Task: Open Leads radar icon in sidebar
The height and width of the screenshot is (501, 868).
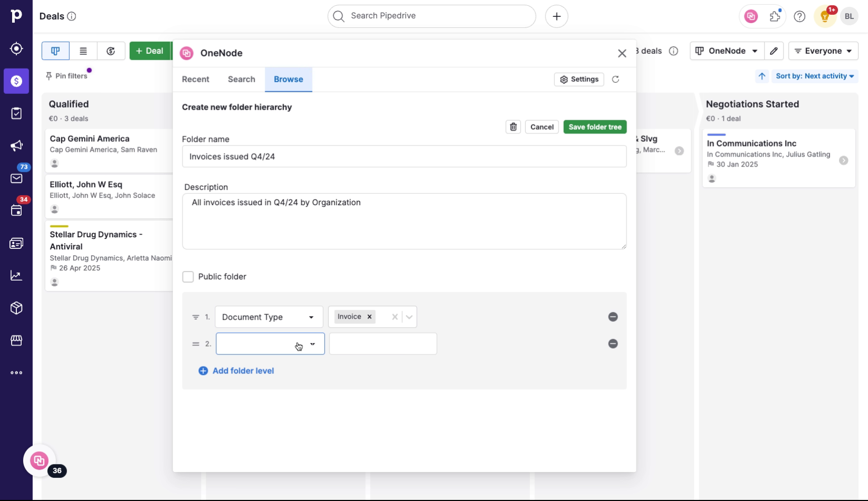Action: pyautogui.click(x=16, y=49)
